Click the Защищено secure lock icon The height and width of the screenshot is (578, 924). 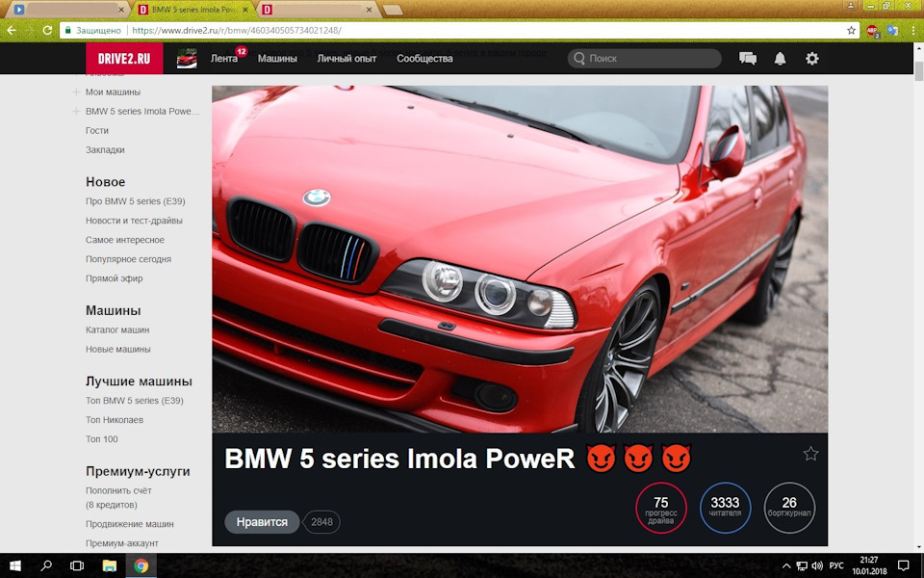click(67, 30)
